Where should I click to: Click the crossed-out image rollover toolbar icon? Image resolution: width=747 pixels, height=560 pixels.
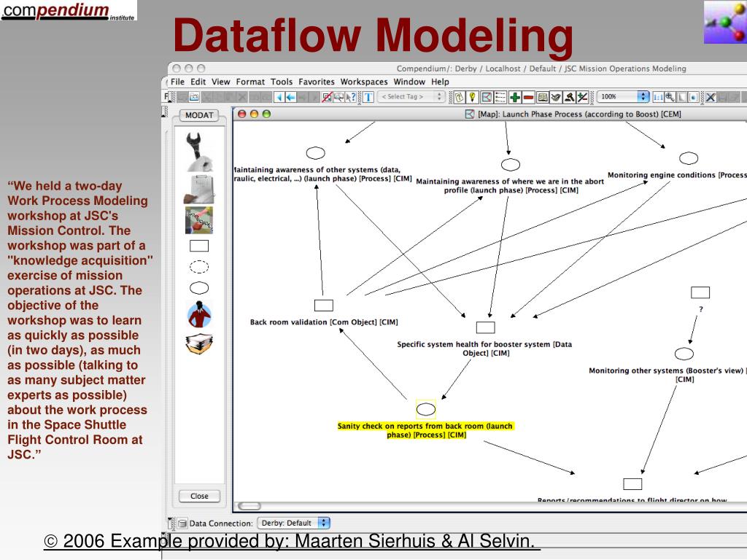click(327, 97)
